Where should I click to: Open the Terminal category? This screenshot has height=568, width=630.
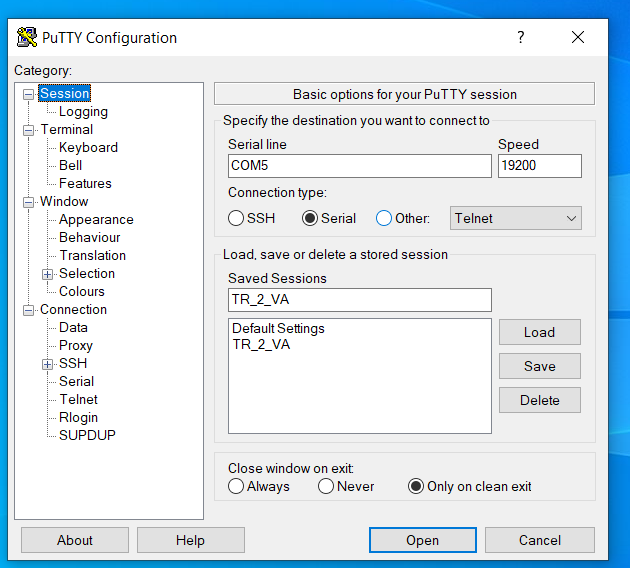pyautogui.click(x=67, y=129)
